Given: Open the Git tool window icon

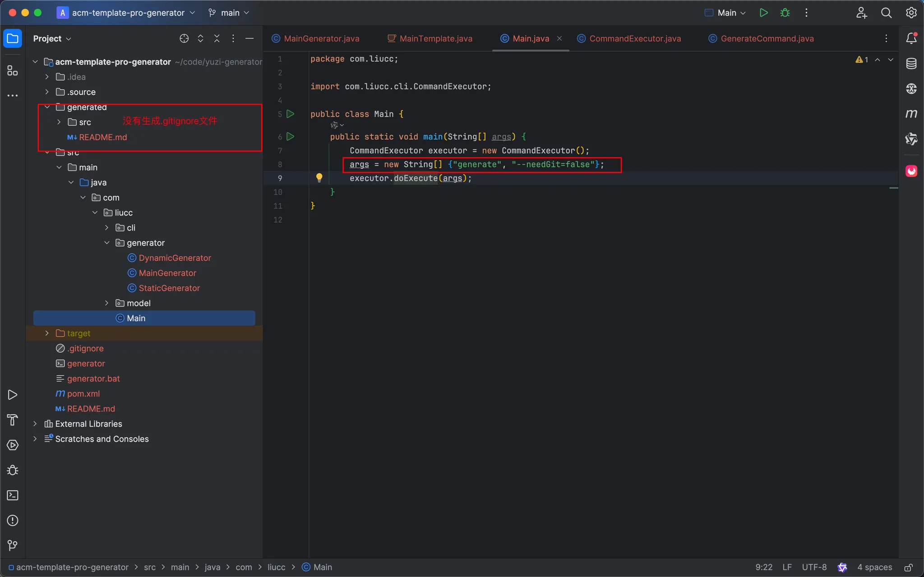Looking at the screenshot, I should tap(13, 545).
